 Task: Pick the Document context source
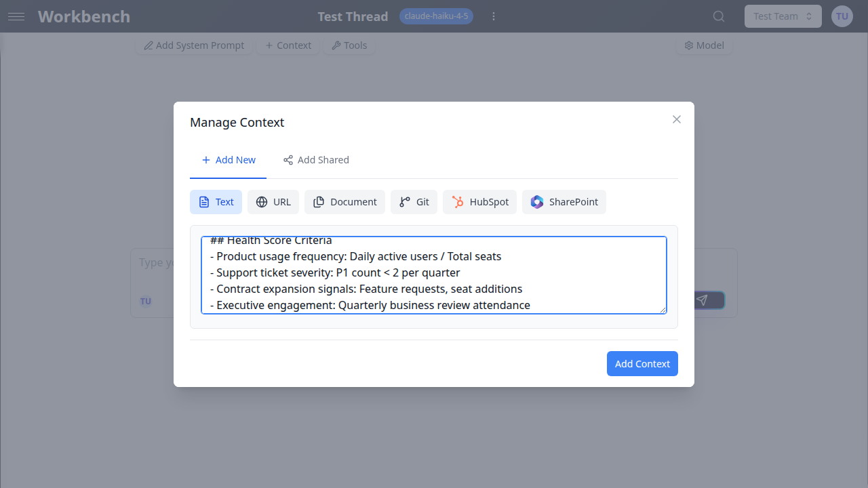(x=344, y=201)
